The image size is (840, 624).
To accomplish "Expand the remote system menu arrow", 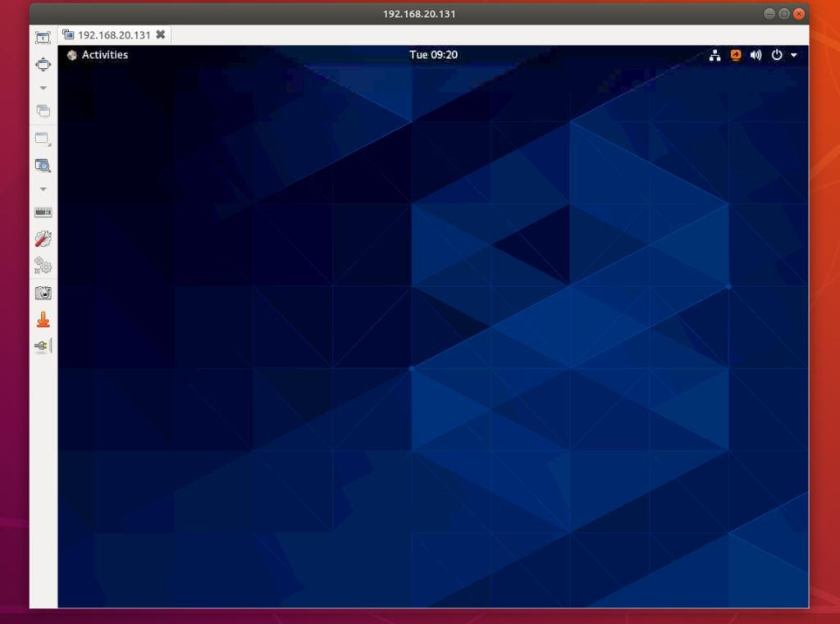I will coord(794,55).
